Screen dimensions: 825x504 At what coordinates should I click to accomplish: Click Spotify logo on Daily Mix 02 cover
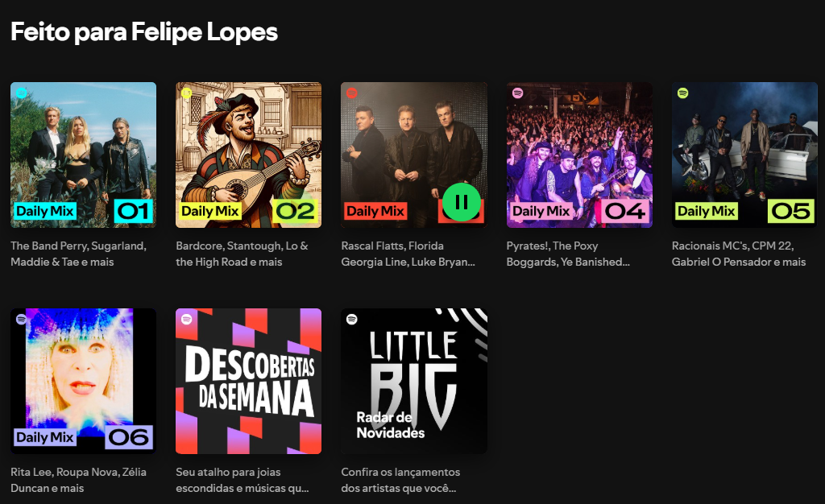(187, 93)
